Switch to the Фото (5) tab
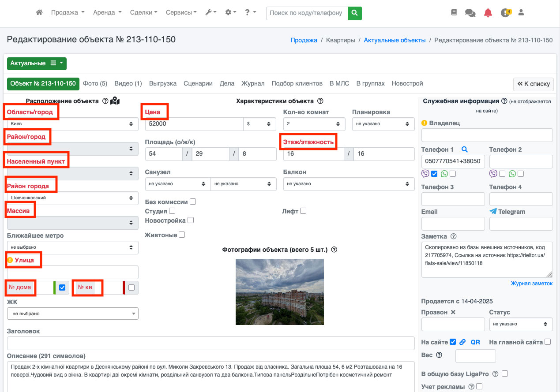 95,83
